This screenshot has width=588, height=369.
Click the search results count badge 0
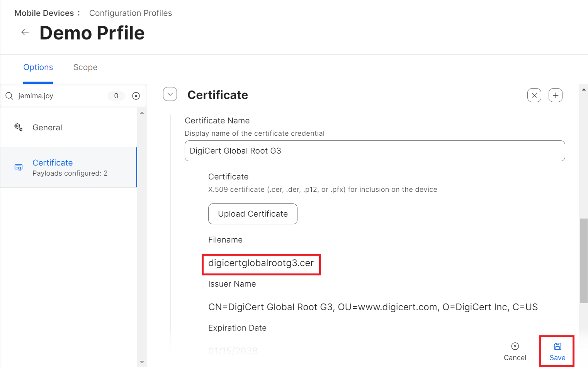click(116, 96)
